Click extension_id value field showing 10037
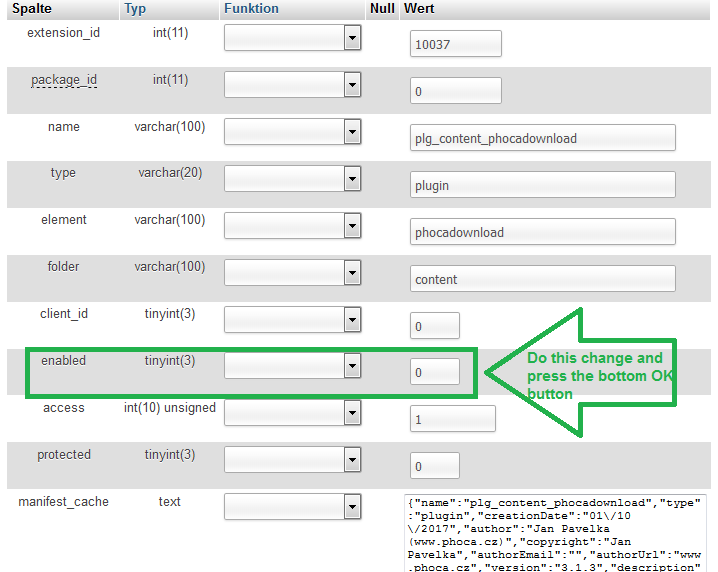 (455, 45)
